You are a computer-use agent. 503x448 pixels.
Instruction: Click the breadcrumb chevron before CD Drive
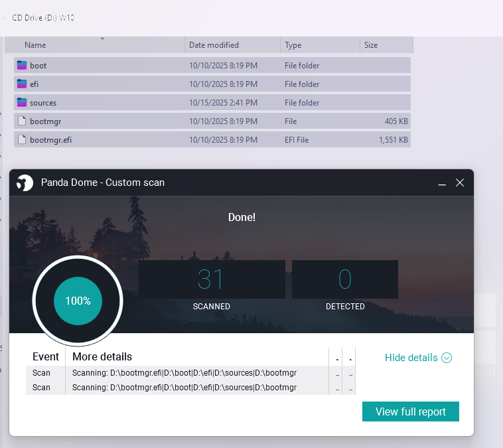coord(4,18)
